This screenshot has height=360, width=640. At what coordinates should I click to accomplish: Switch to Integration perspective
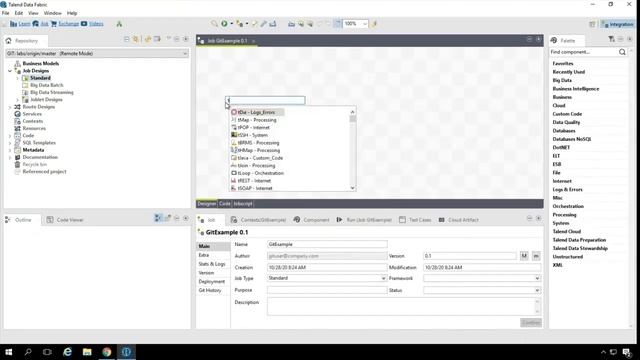[x=617, y=24]
